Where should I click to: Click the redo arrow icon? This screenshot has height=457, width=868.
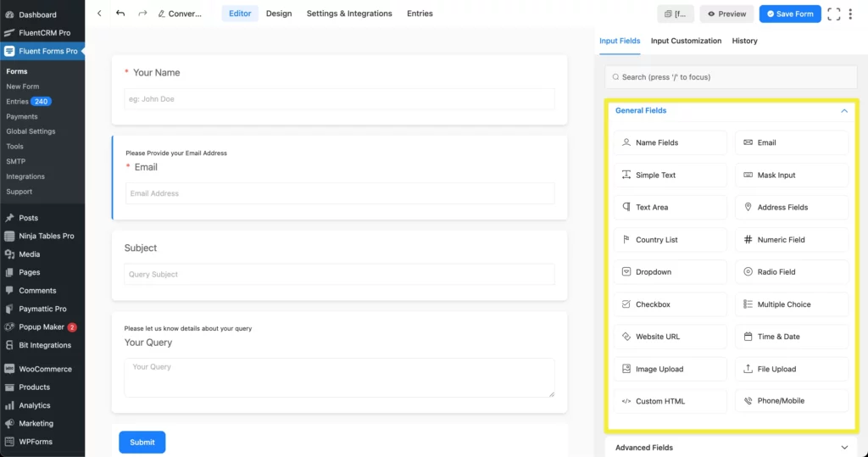pos(142,14)
